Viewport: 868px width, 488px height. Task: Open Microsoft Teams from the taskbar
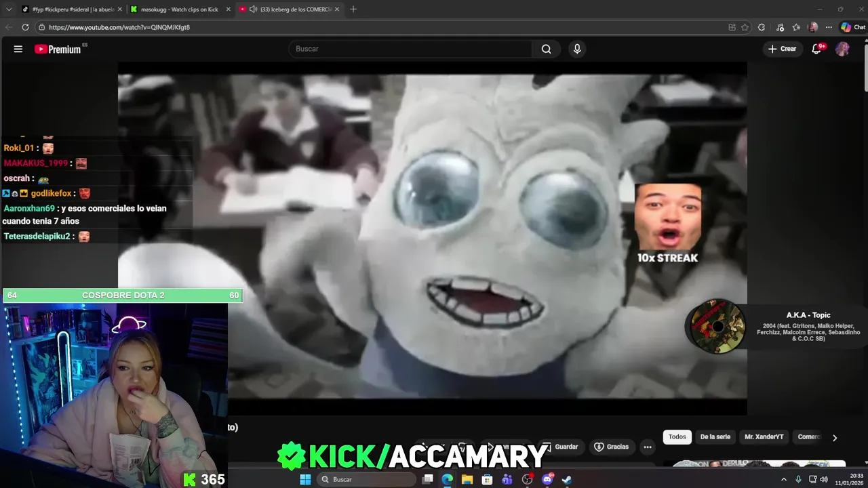tap(507, 479)
